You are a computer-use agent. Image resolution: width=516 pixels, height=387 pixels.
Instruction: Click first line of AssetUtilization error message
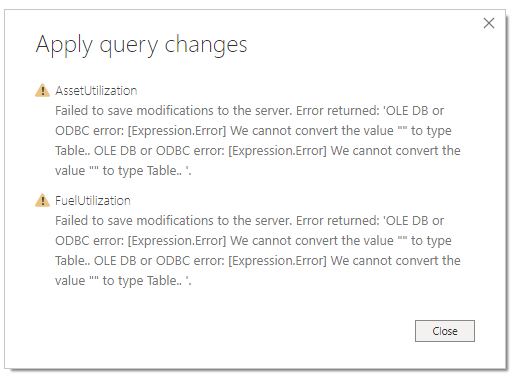(x=249, y=111)
